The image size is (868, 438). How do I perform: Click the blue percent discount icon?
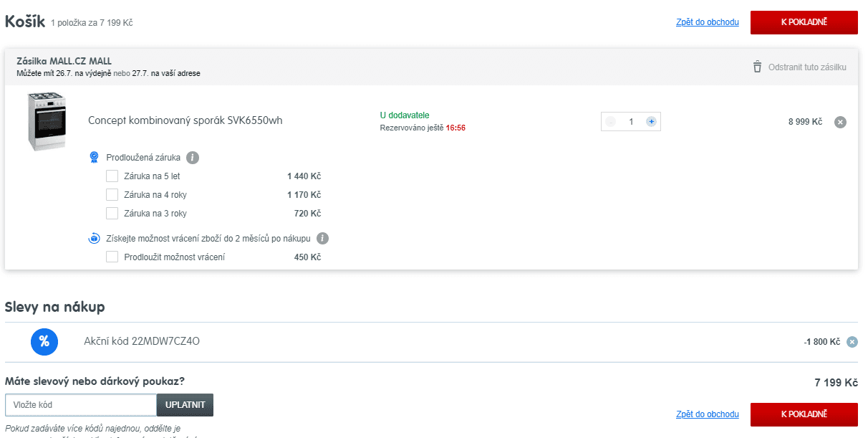click(x=44, y=341)
